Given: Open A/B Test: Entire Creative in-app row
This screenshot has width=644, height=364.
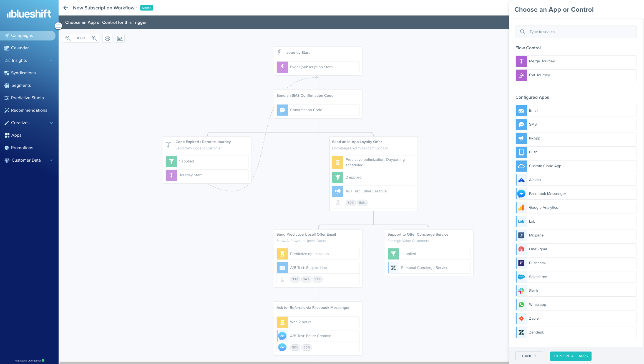Looking at the screenshot, I should point(374,191).
